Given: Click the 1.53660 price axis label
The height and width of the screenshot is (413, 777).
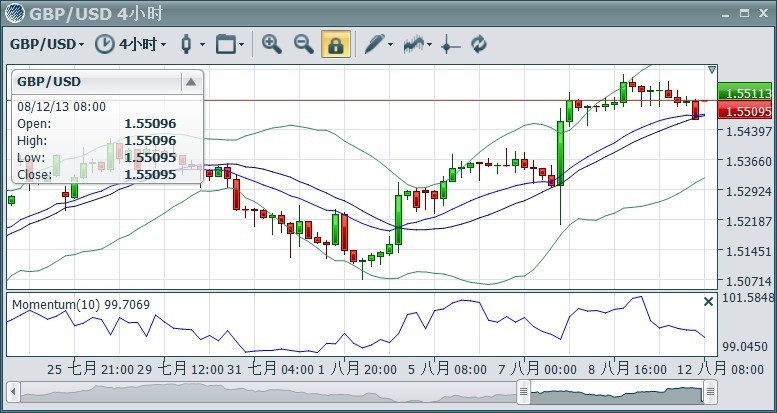Looking at the screenshot, I should coord(748,161).
